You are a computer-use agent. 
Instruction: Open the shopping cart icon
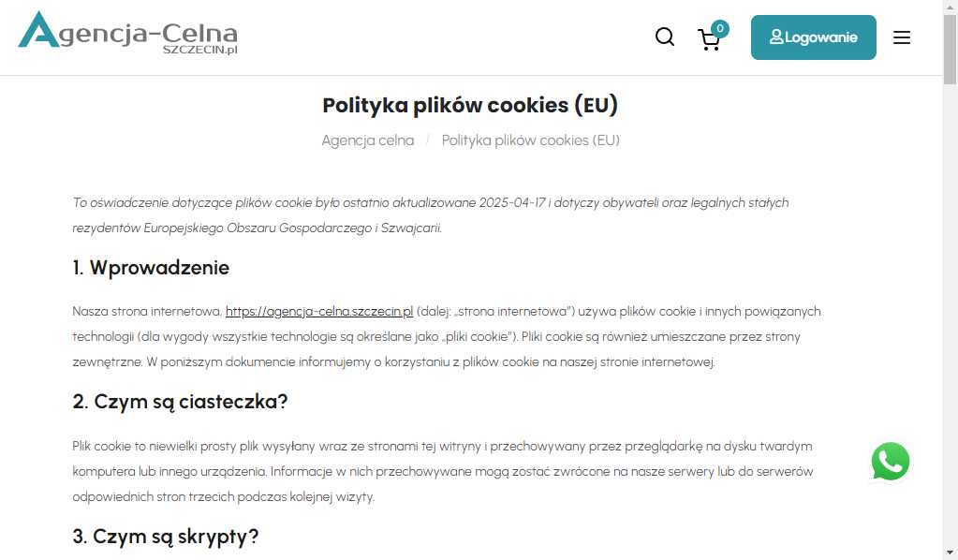(x=709, y=39)
